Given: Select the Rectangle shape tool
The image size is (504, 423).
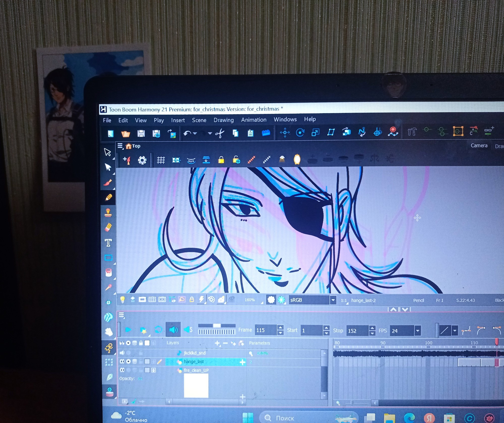Looking at the screenshot, I should [x=109, y=258].
